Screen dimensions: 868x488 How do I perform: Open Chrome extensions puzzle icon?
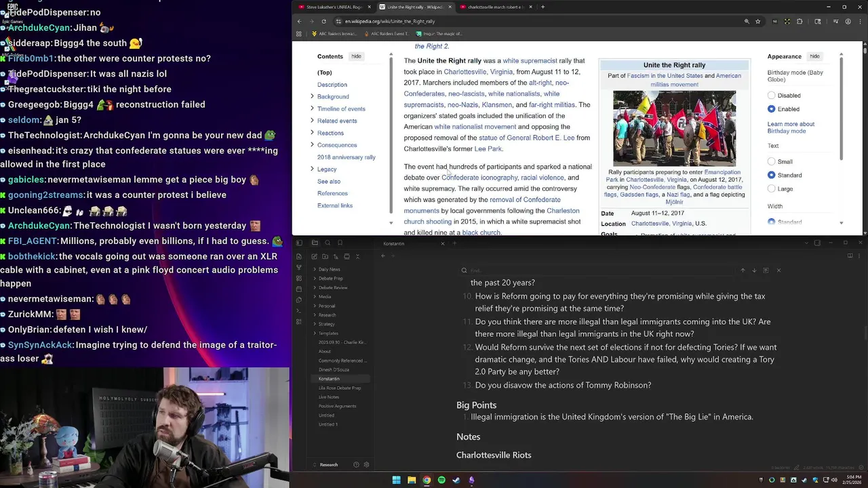tap(800, 21)
